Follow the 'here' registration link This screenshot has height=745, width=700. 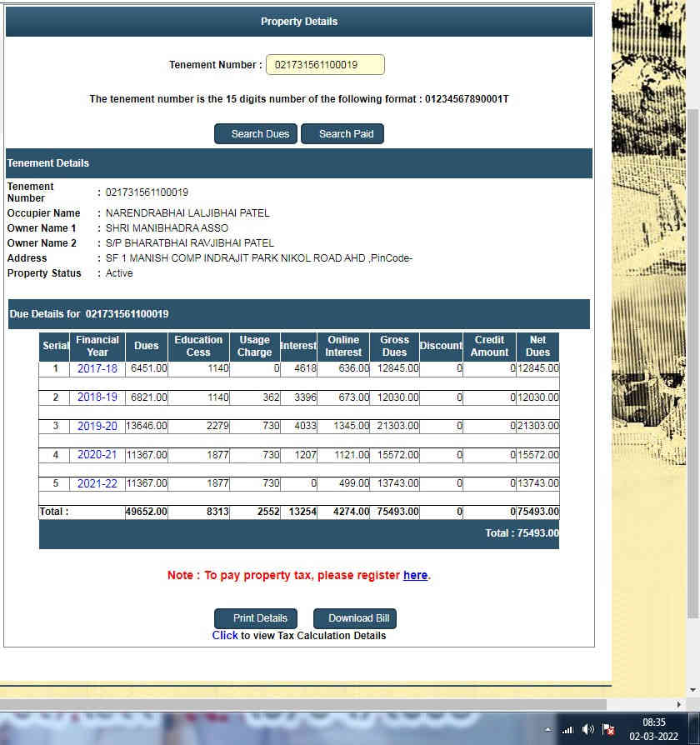(415, 575)
